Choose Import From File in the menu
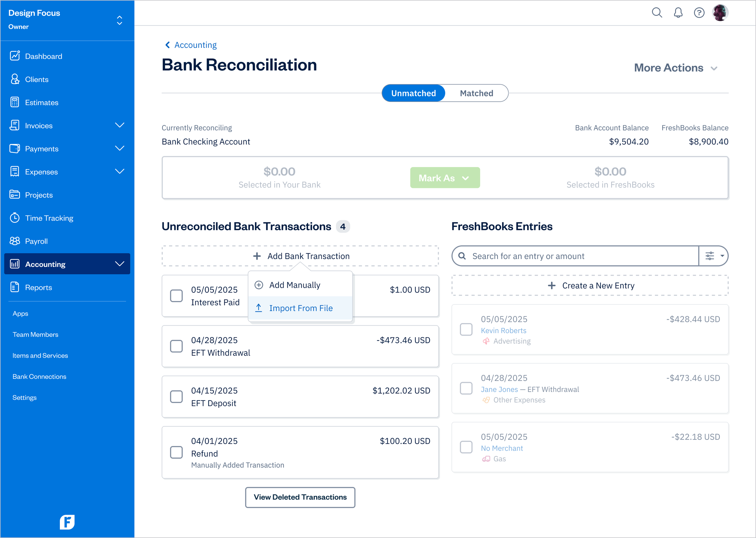Screen dimensions: 756x538 pos(301,308)
